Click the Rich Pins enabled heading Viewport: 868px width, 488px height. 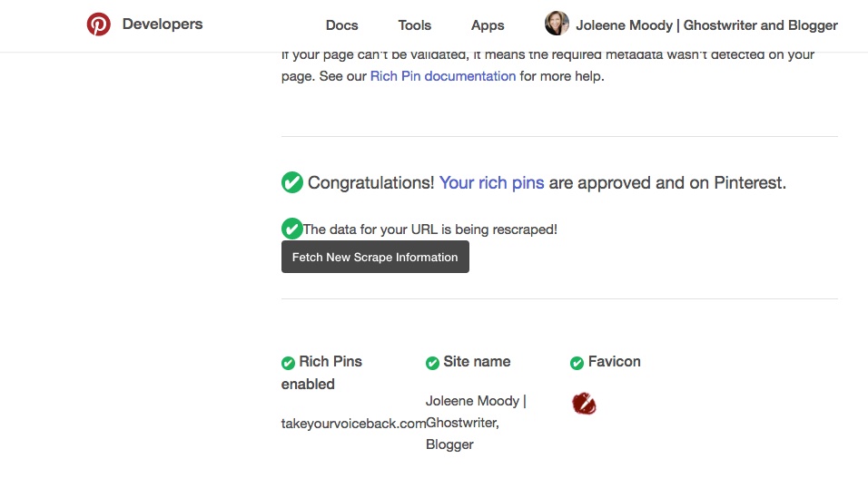[x=321, y=373]
